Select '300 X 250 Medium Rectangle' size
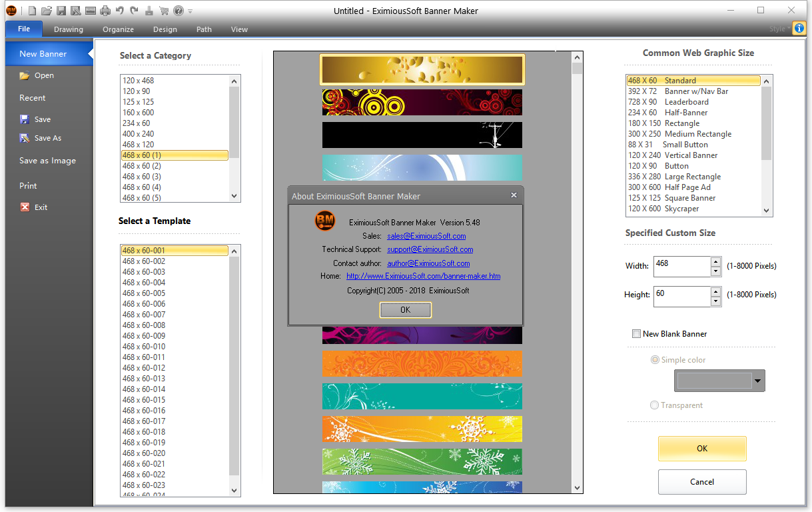This screenshot has width=812, height=512. (693, 134)
